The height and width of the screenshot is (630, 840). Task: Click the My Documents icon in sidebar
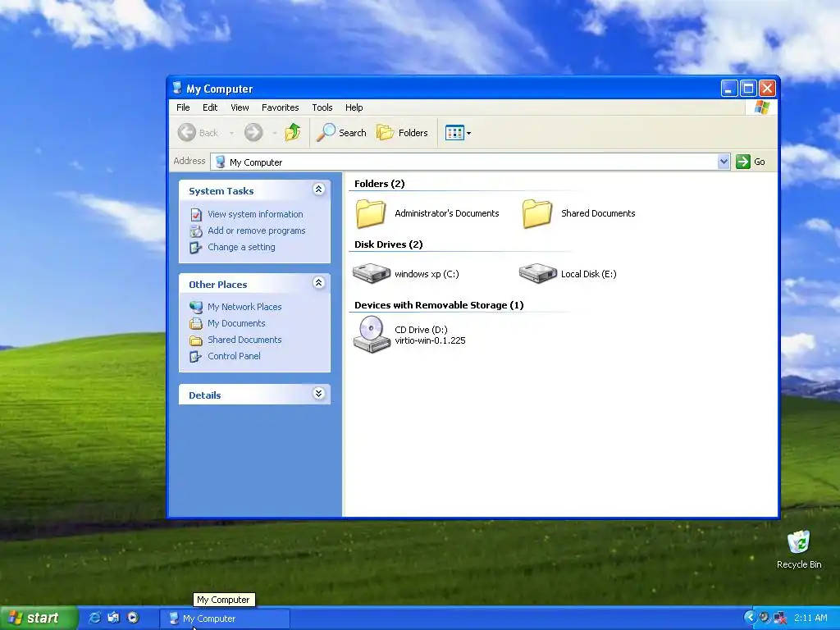[x=196, y=323]
